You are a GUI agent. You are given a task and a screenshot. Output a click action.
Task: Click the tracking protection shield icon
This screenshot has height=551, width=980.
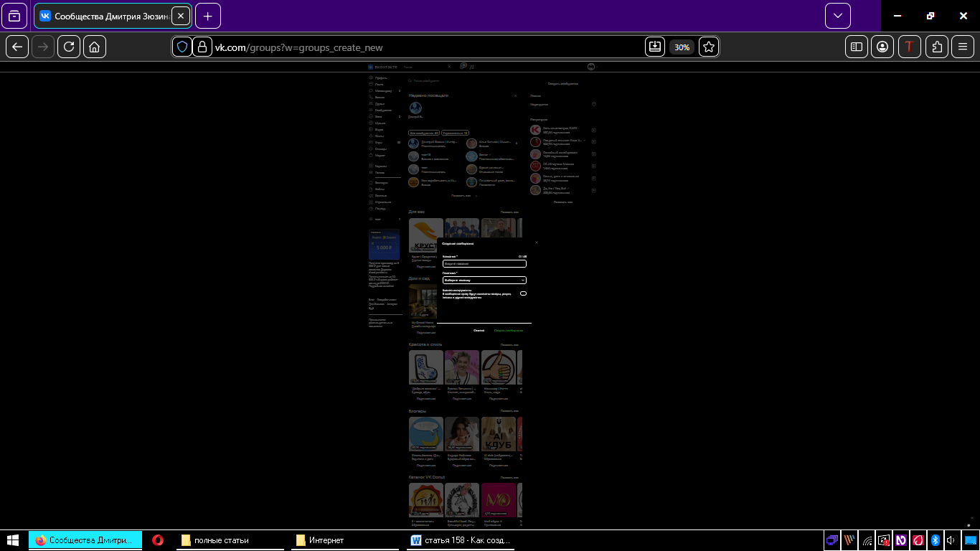182,47
